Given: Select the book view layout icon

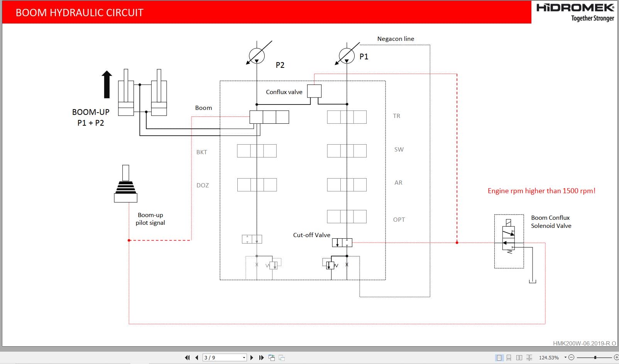Looking at the screenshot, I should click(x=529, y=358).
